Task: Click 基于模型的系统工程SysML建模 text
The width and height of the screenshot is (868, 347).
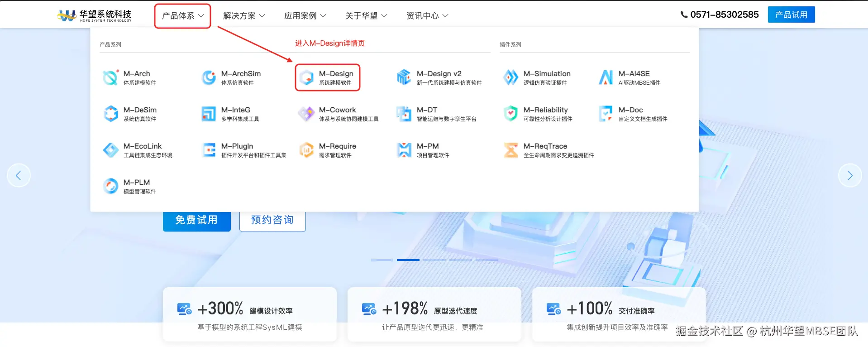Action: coord(250,327)
